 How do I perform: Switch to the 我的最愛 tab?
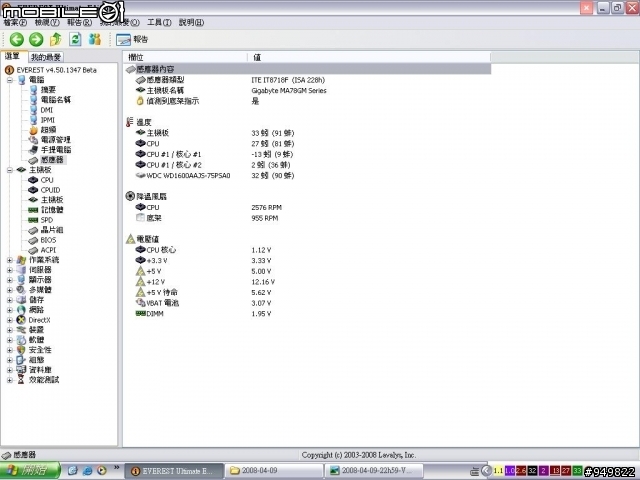46,57
